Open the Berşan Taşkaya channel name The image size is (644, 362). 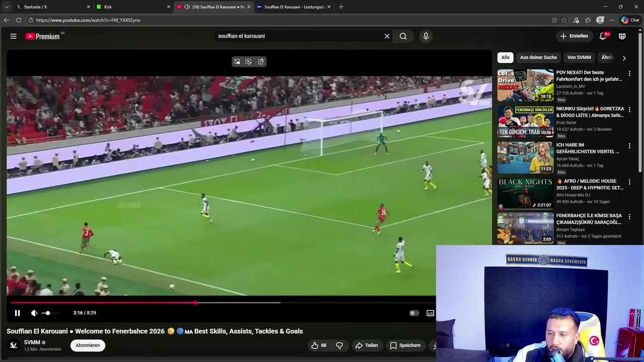(571, 230)
